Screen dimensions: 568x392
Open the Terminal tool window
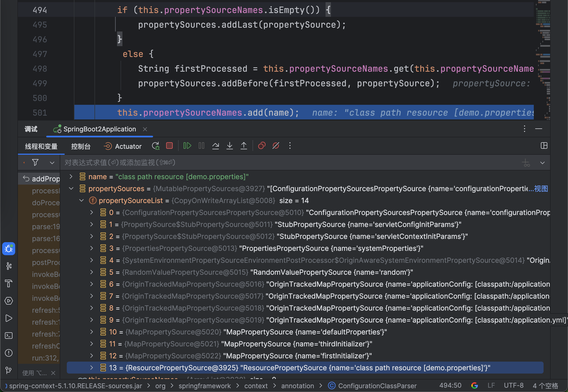point(9,336)
